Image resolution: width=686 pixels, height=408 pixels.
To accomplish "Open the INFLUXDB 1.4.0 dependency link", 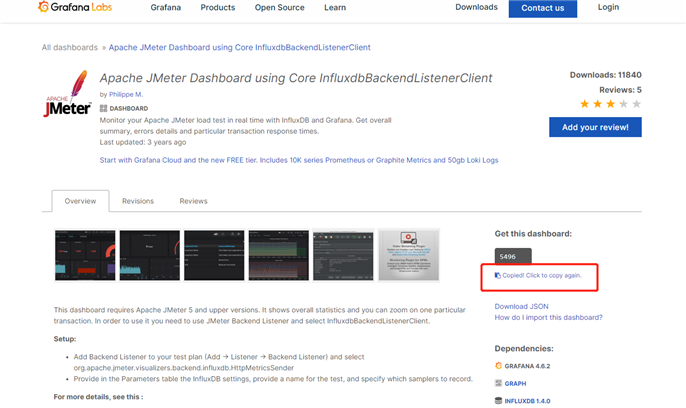I will tap(527, 401).
